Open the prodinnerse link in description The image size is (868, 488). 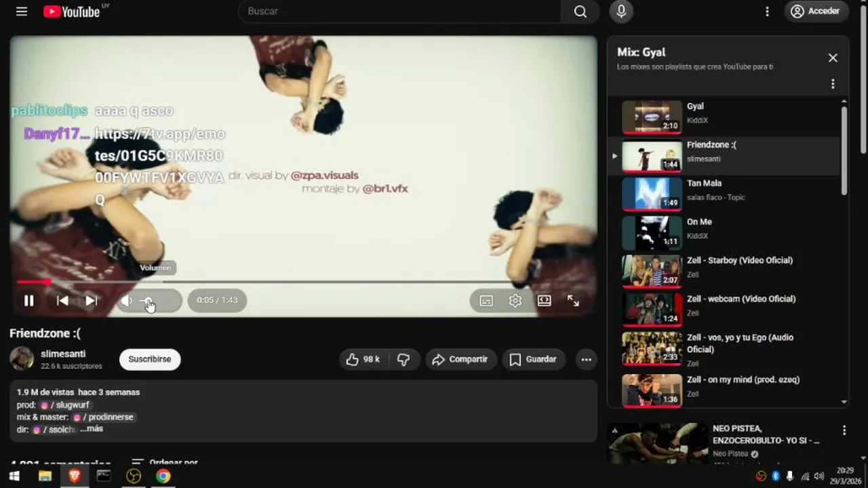click(104, 418)
